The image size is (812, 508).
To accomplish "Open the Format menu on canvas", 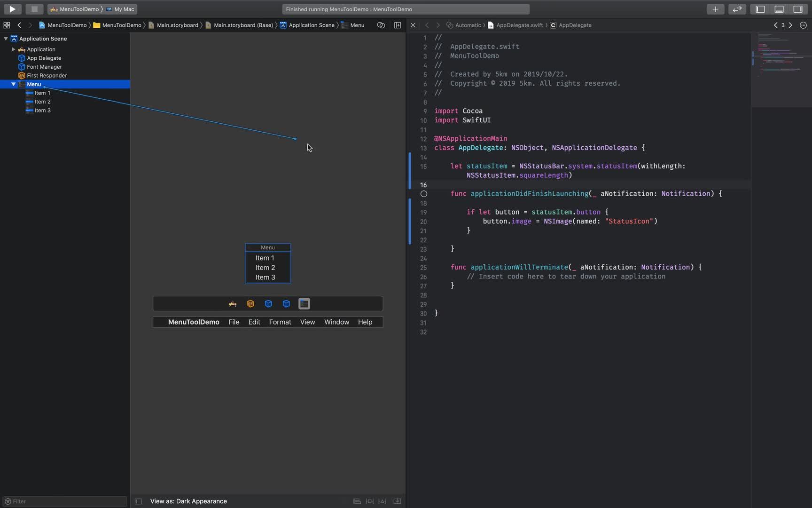I will tap(280, 322).
